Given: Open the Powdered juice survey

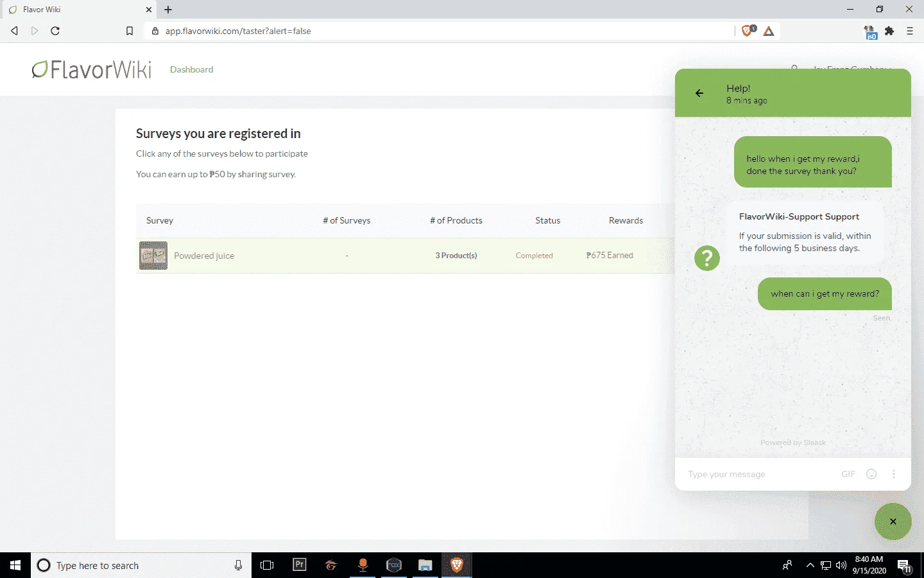Looking at the screenshot, I should [204, 256].
